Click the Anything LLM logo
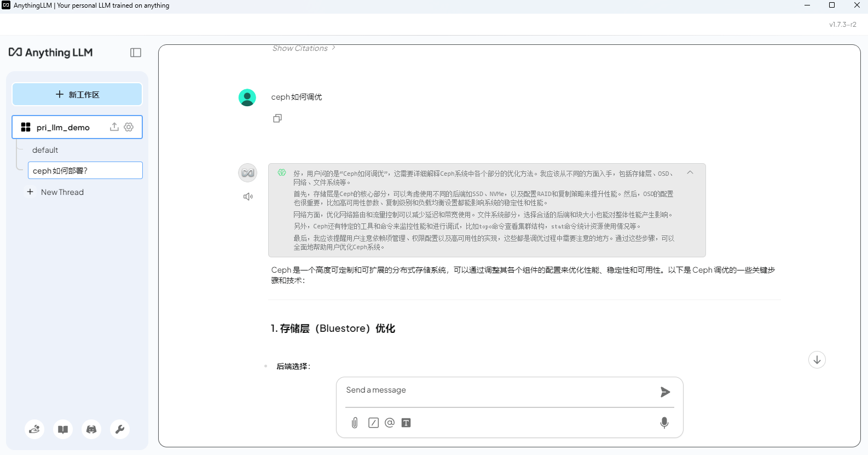Screen dimensions: 868x455 (50, 53)
